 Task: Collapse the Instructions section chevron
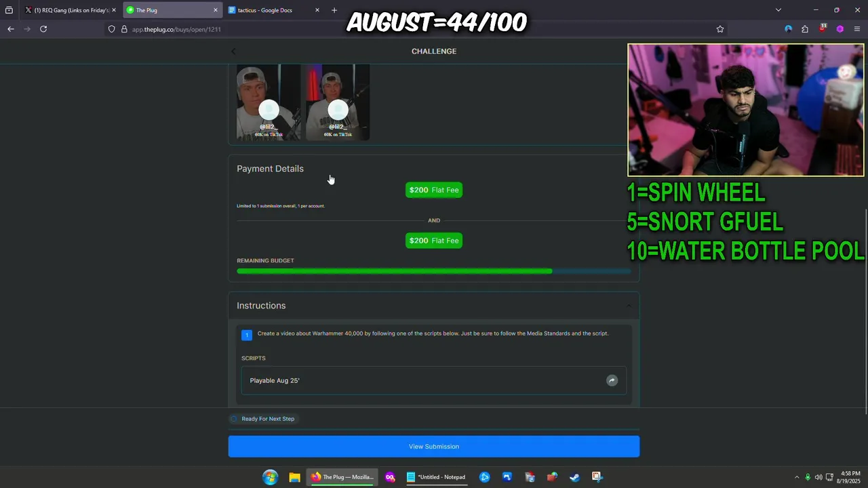628,306
